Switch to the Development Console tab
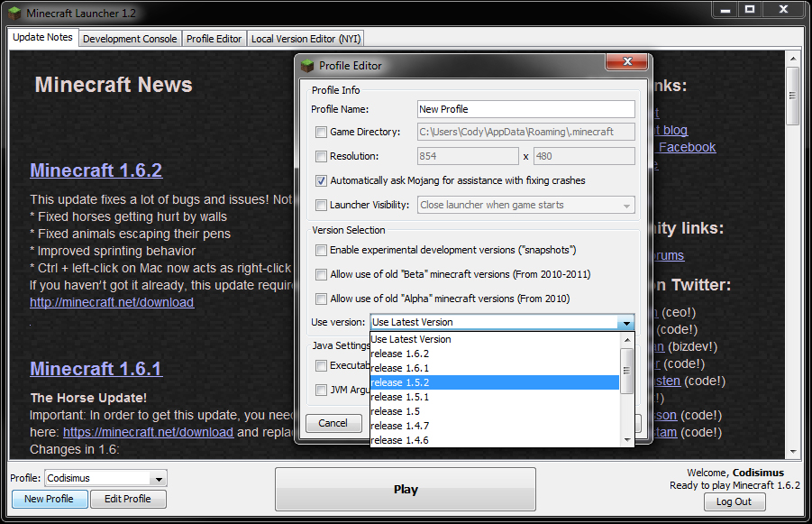 pyautogui.click(x=130, y=39)
